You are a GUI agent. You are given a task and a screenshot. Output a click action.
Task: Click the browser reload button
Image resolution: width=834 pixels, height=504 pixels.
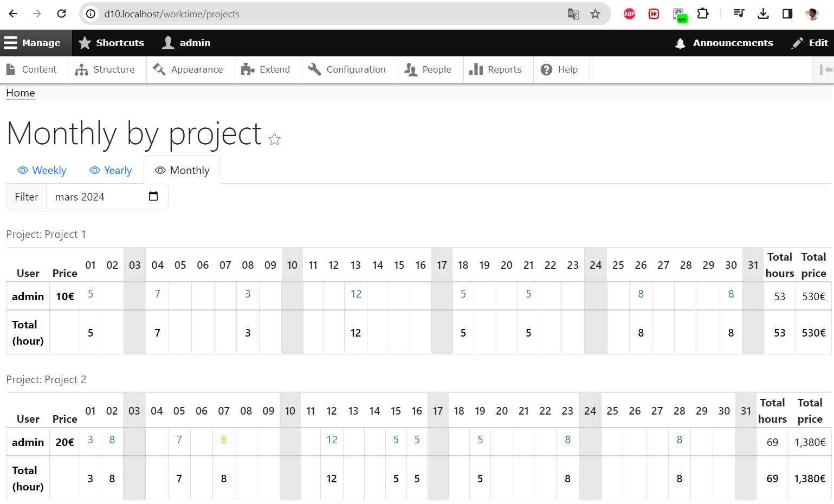point(62,14)
